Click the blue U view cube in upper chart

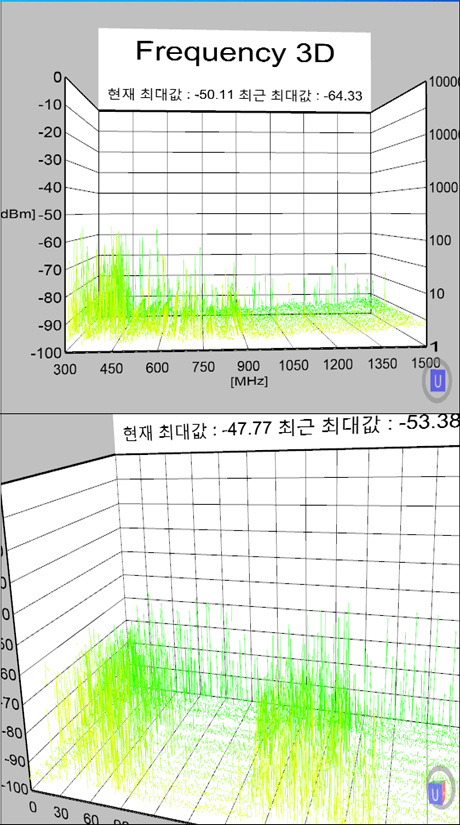pos(438,380)
